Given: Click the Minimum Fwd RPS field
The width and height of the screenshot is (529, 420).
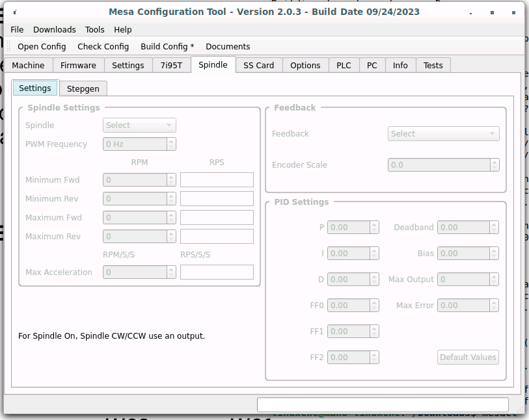Looking at the screenshot, I should (x=217, y=180).
